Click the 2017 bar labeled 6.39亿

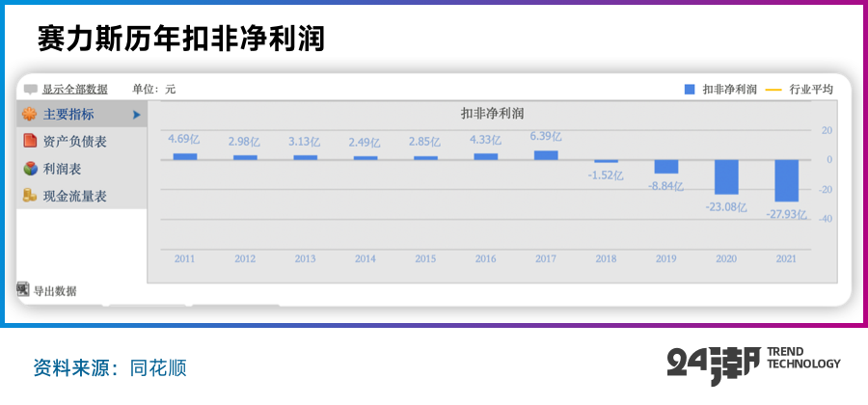coord(546,155)
